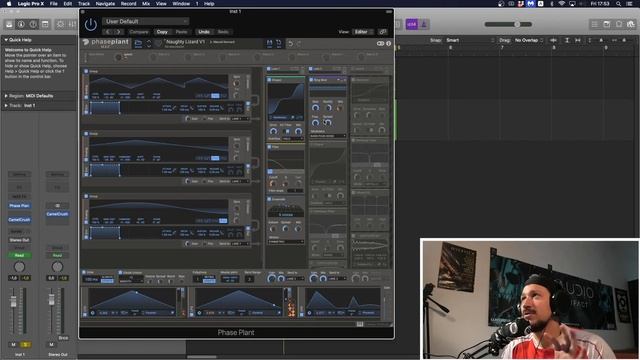Click the Phase Plant info icon
640x360 pixels.
click(x=389, y=43)
